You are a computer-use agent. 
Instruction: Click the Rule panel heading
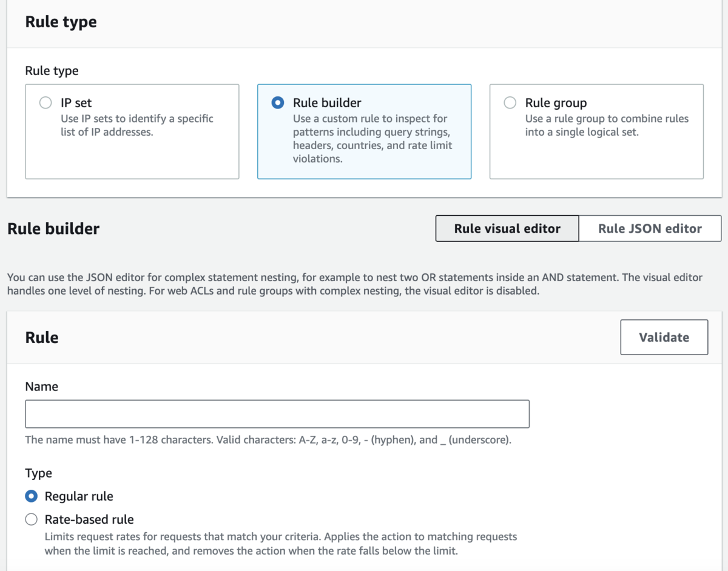coord(42,338)
